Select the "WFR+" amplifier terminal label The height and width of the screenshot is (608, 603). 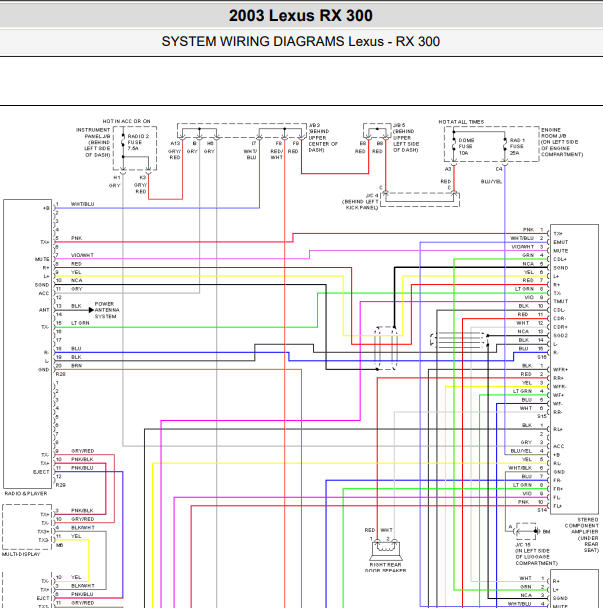pos(560,370)
